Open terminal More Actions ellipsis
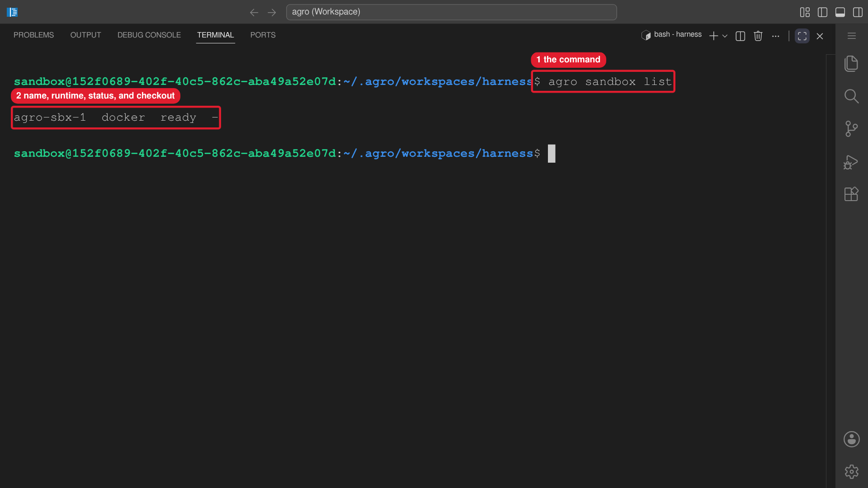 pyautogui.click(x=776, y=36)
